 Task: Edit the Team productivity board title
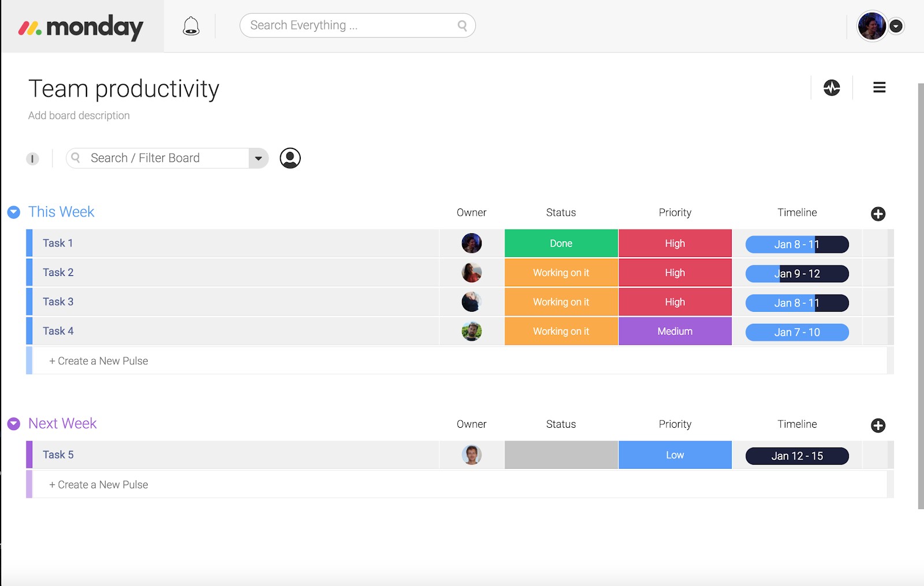(124, 89)
